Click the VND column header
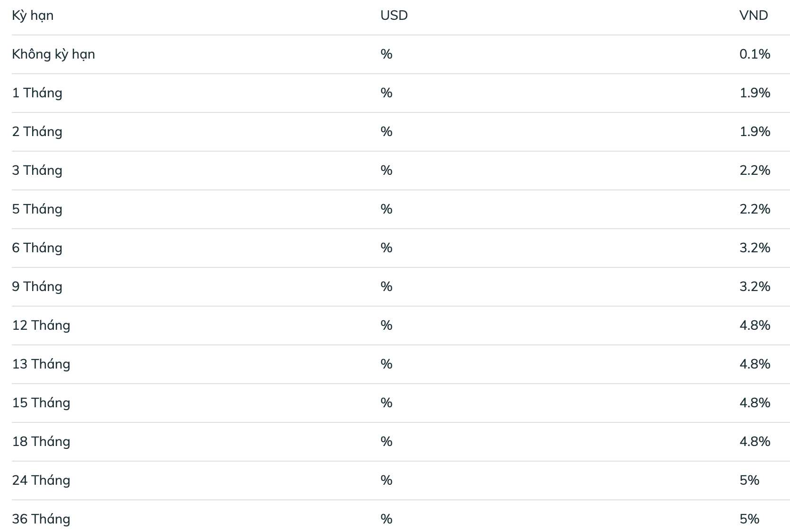 tap(754, 16)
